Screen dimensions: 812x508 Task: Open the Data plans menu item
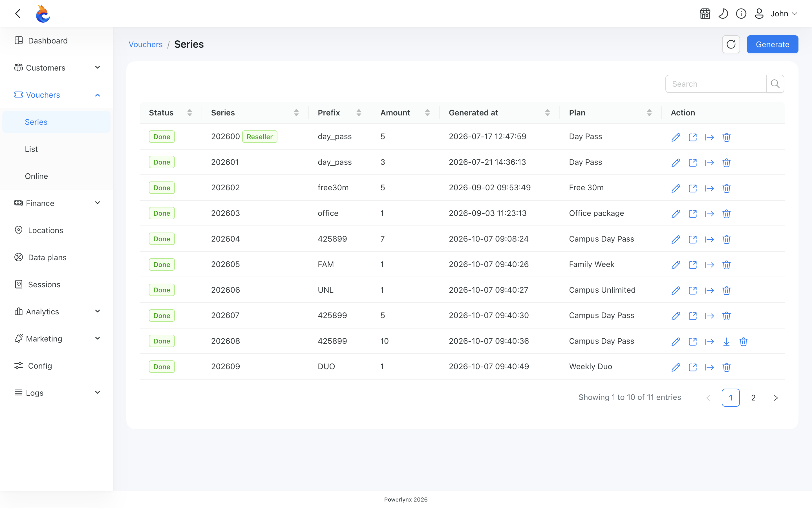click(56, 257)
